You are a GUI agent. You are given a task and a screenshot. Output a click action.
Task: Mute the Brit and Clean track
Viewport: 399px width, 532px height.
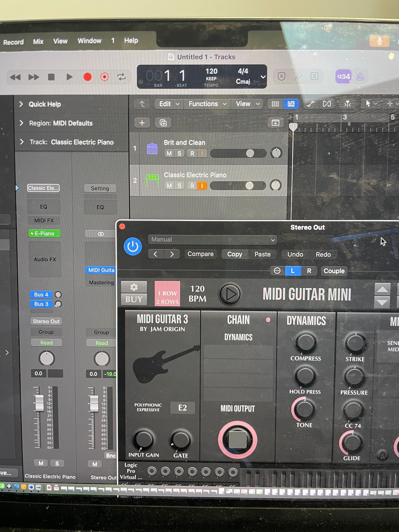click(x=169, y=153)
